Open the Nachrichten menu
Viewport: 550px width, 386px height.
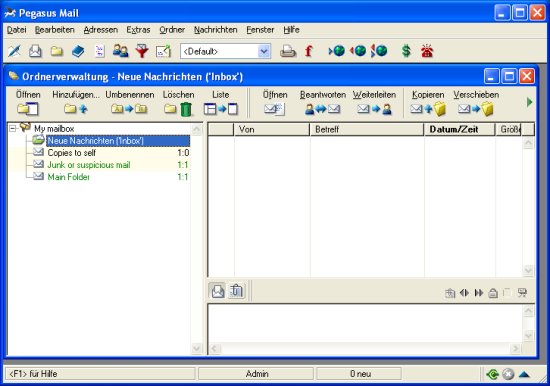[x=216, y=30]
